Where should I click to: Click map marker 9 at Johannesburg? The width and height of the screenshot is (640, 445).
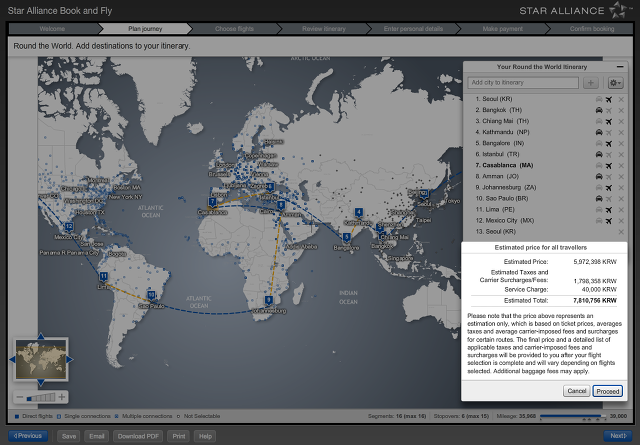tap(269, 301)
